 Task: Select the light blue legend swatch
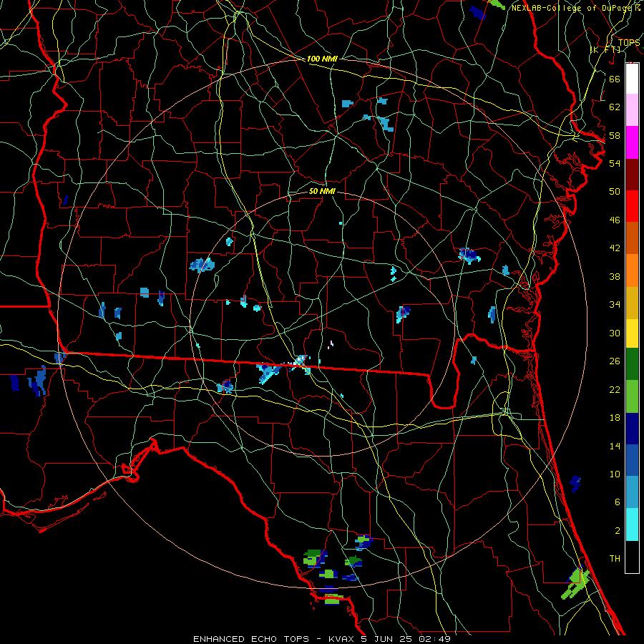(x=632, y=492)
